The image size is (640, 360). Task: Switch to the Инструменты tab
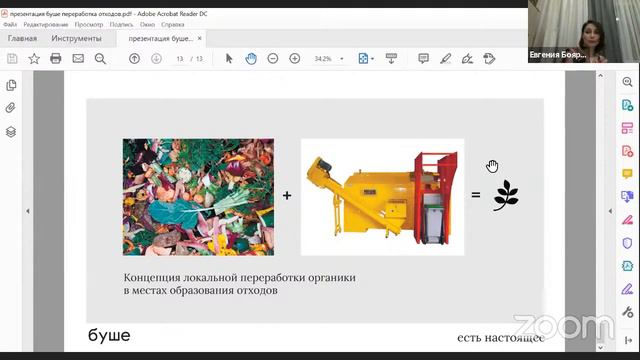pyautogui.click(x=76, y=38)
